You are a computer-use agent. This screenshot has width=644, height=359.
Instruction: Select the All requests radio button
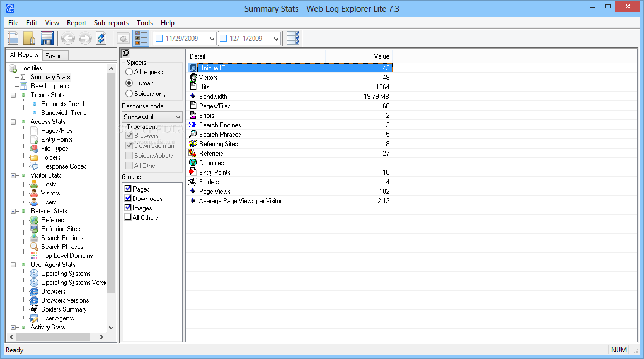[129, 72]
